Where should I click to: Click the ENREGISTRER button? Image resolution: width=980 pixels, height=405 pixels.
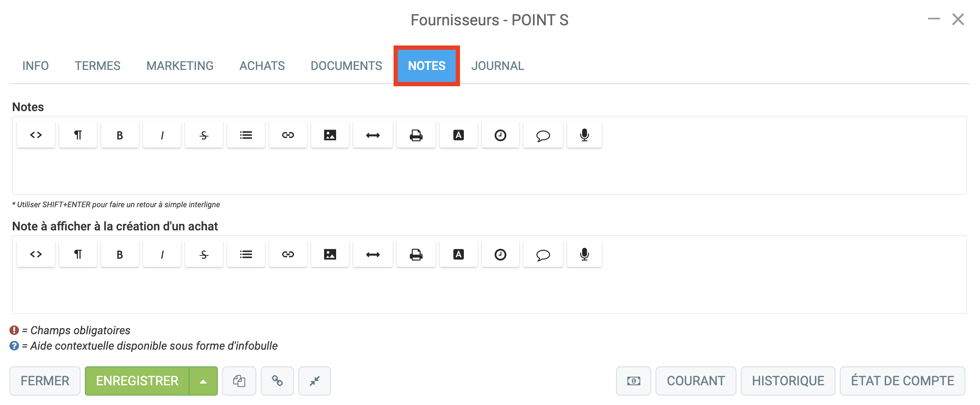[x=137, y=381]
